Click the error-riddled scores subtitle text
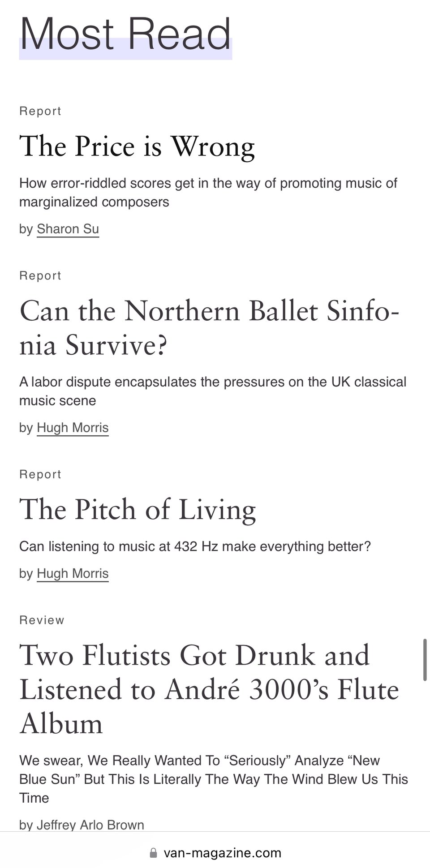Image resolution: width=430 pixels, height=868 pixels. click(x=208, y=193)
